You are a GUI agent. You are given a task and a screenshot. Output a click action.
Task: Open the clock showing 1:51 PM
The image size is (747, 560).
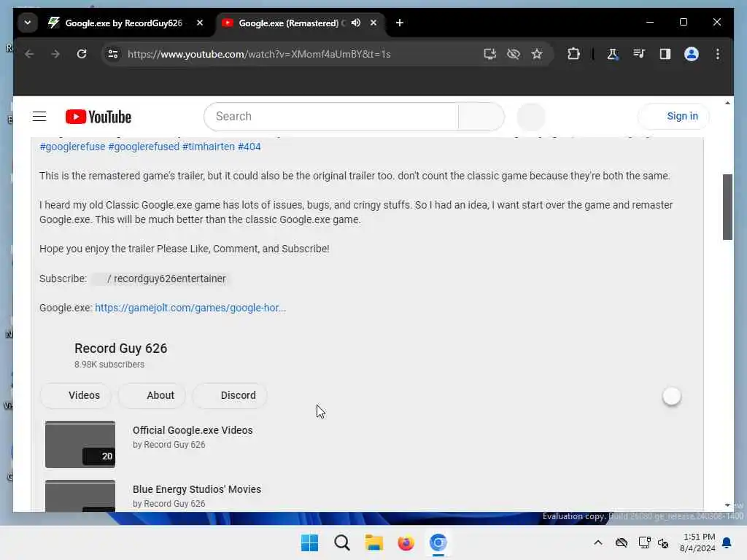tap(697, 542)
